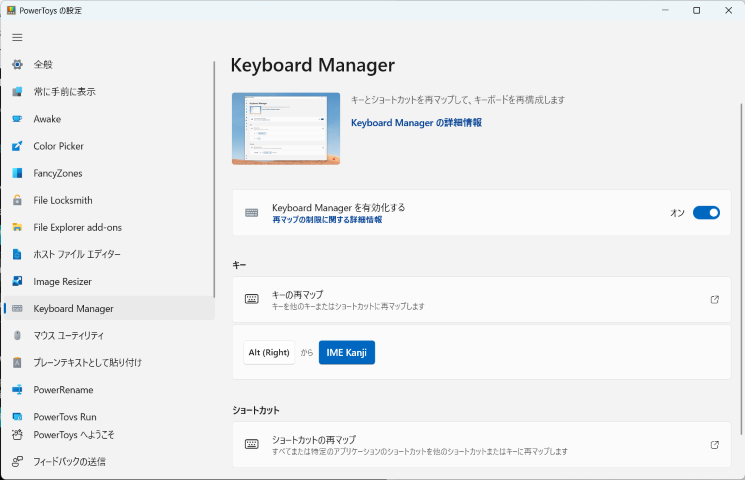This screenshot has width=745, height=480.
Task: Disable the Keyboard Manager toggle switch
Action: tap(706, 213)
